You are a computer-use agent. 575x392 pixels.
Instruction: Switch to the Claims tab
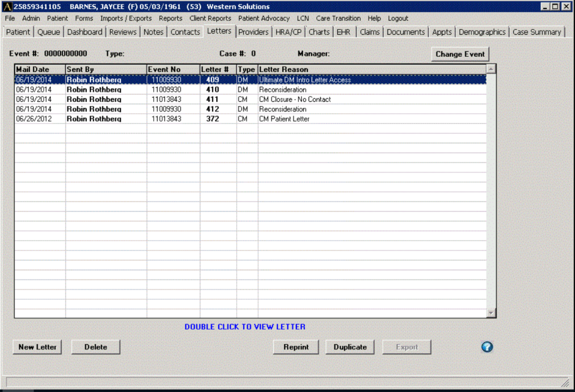click(x=369, y=32)
